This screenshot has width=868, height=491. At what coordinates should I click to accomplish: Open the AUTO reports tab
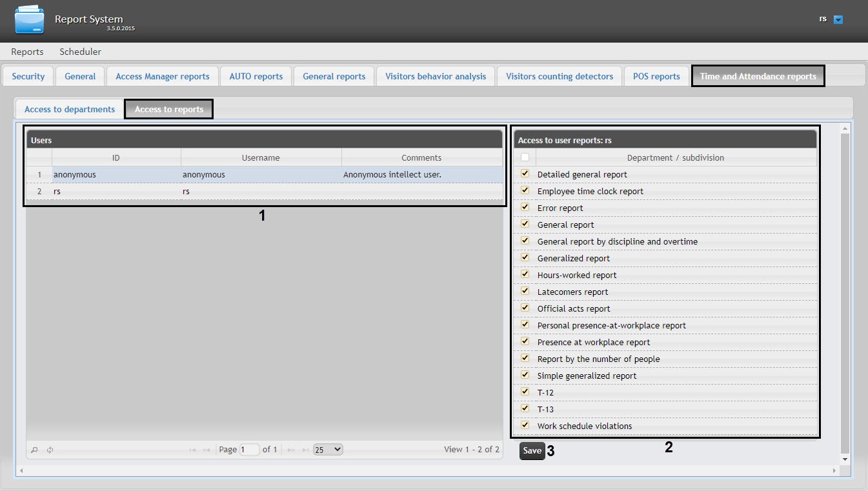click(x=256, y=76)
